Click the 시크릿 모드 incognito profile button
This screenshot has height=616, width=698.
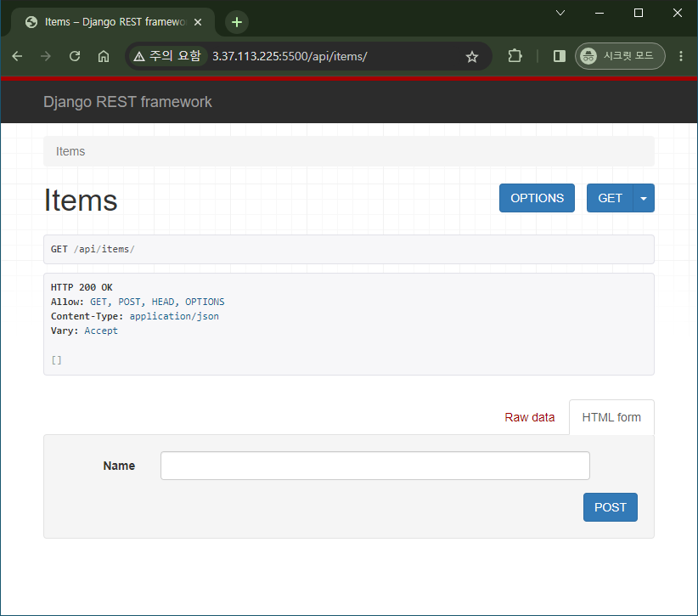pos(620,56)
